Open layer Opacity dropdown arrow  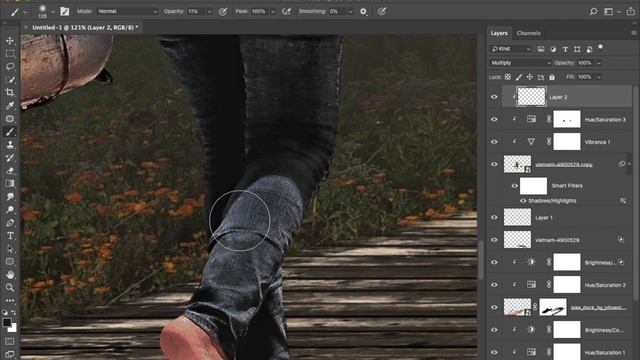pyautogui.click(x=599, y=63)
